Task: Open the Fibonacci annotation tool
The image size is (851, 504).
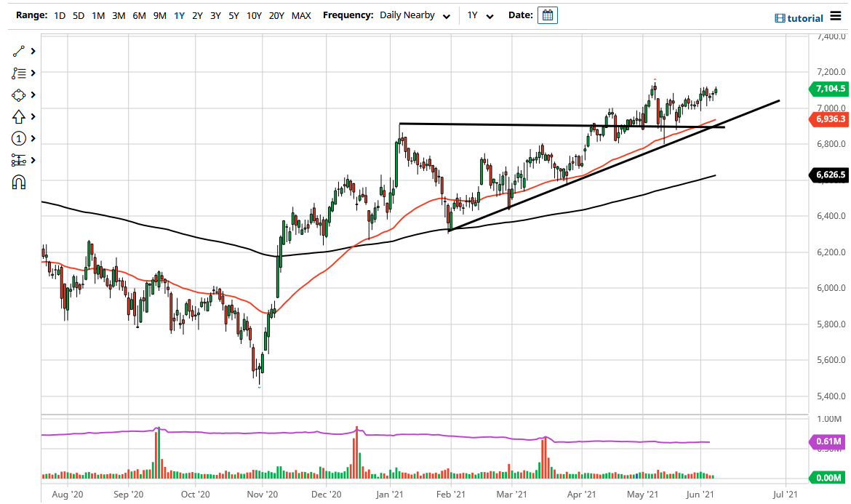Action: [x=20, y=73]
